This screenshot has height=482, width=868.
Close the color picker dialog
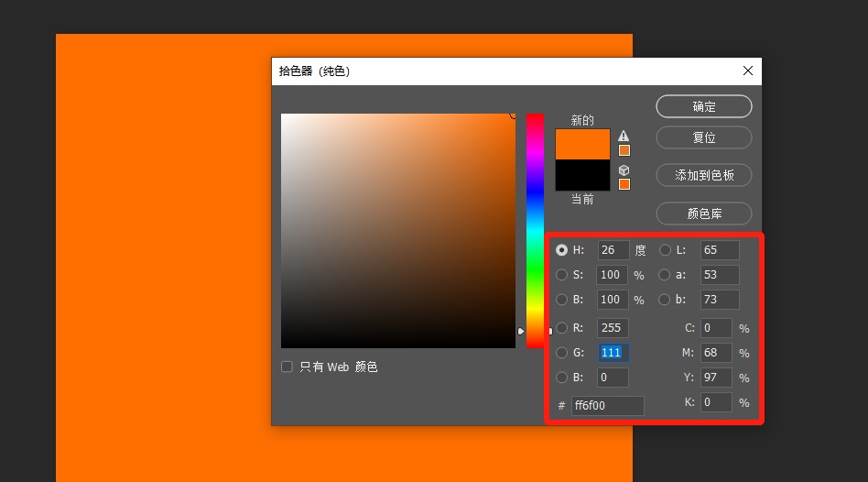point(748,71)
